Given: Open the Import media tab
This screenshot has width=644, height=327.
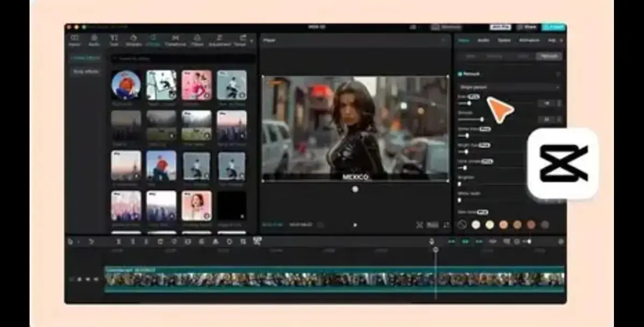Looking at the screenshot, I should click(75, 41).
